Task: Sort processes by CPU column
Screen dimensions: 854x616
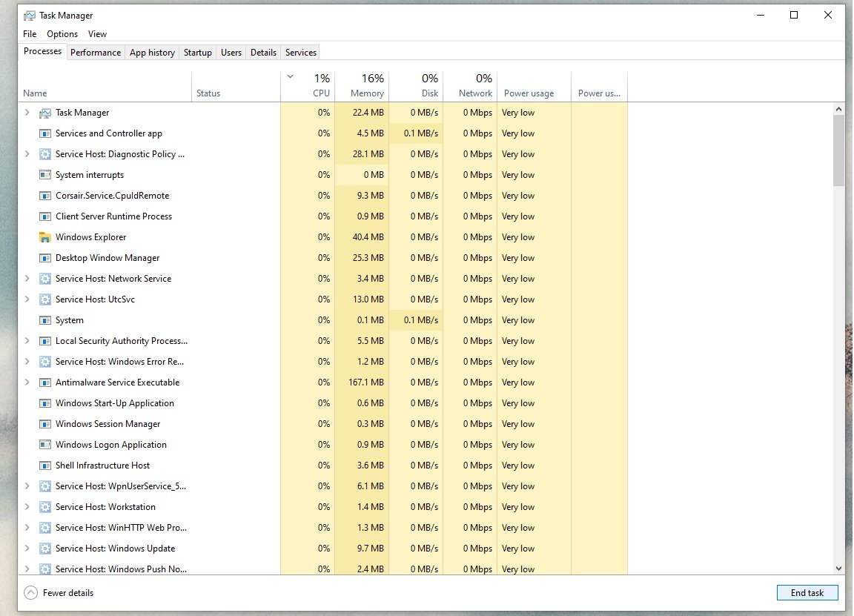Action: [308, 87]
